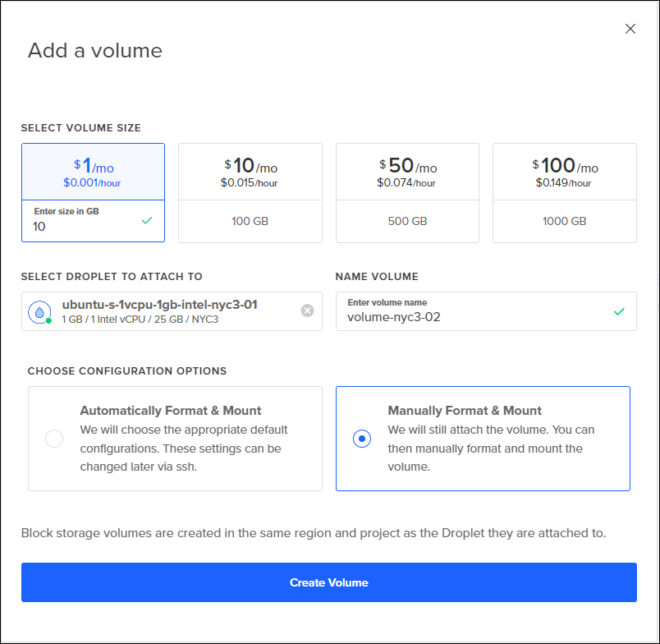Click the $0.001/hour price text
This screenshot has width=660, height=644.
[92, 182]
